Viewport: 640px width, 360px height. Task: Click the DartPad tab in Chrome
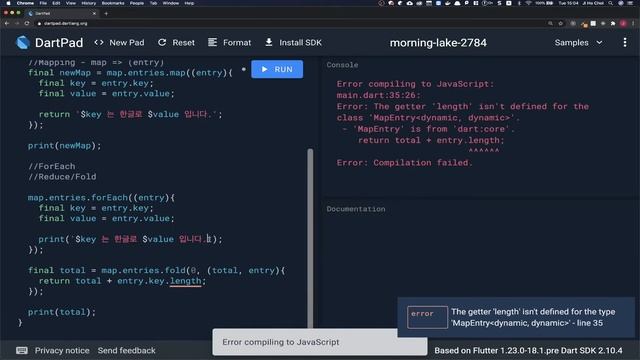coord(61,13)
